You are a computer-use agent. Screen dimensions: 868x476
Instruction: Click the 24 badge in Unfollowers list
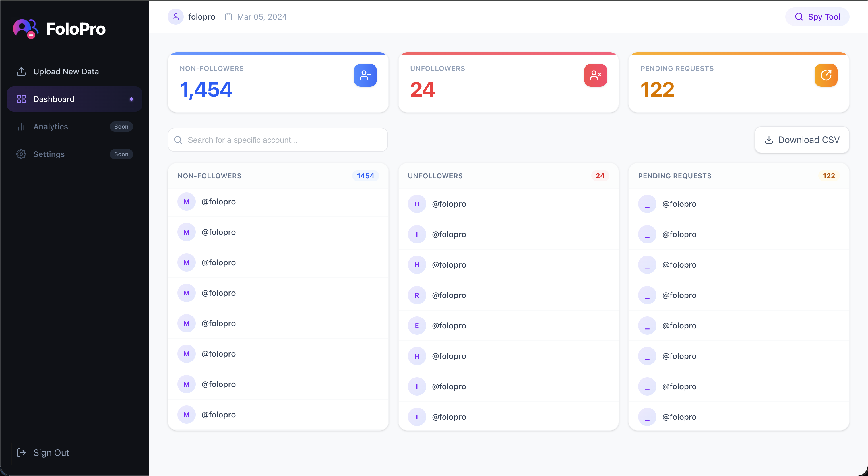pyautogui.click(x=600, y=176)
